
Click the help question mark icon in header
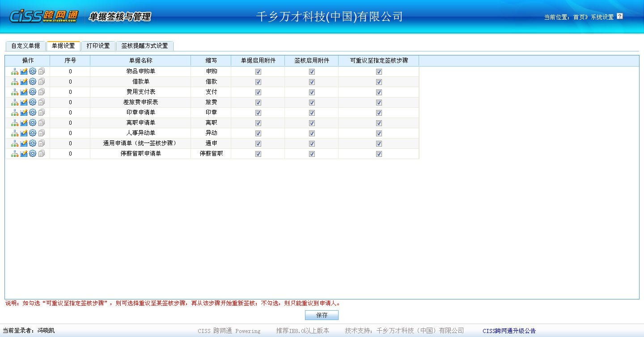619,17
